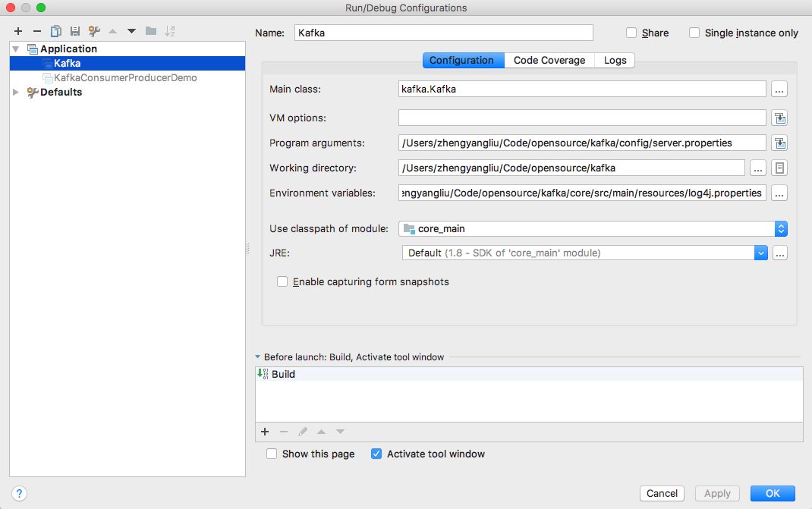Open the JRE dropdown
This screenshot has height=509, width=812.
(760, 253)
